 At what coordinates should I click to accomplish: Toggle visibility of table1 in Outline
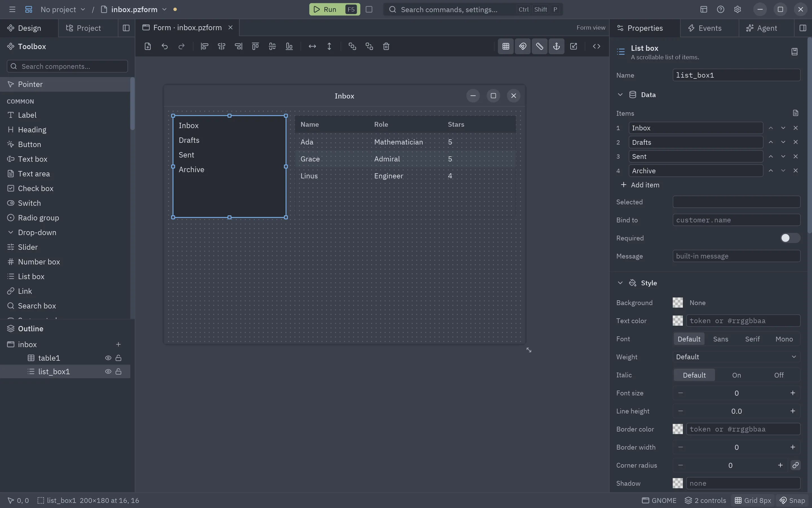pyautogui.click(x=108, y=358)
